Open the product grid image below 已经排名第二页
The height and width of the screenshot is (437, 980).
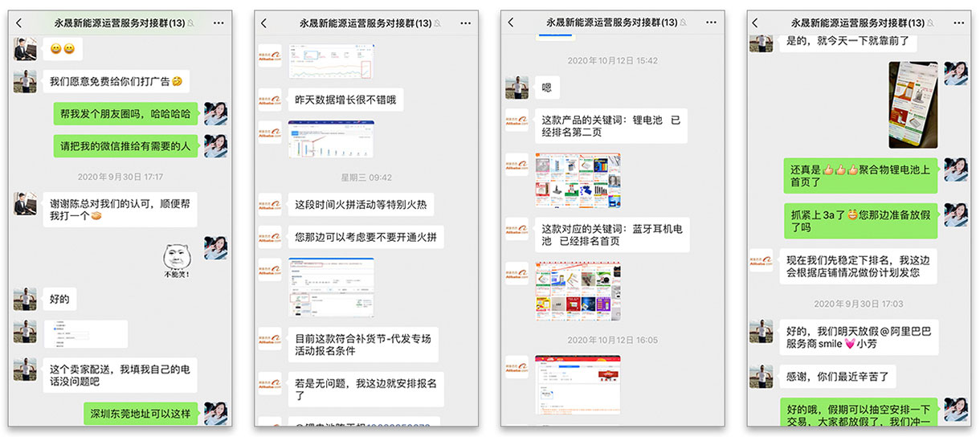click(578, 181)
